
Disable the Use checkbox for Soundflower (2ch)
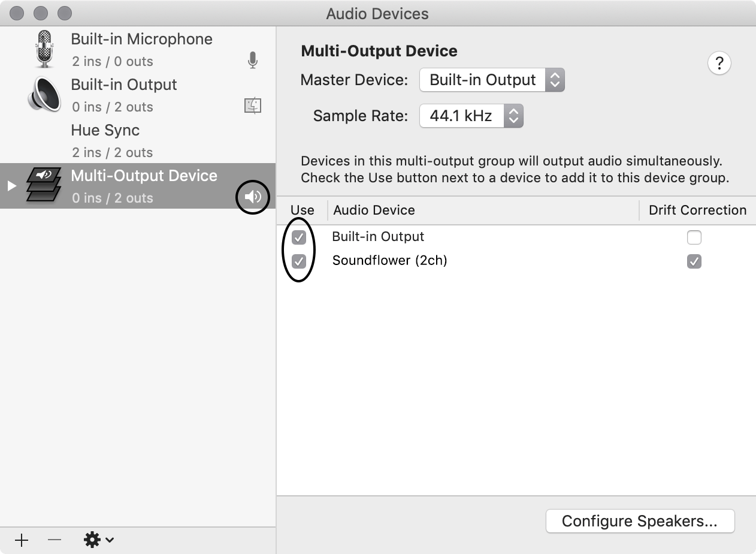click(300, 261)
